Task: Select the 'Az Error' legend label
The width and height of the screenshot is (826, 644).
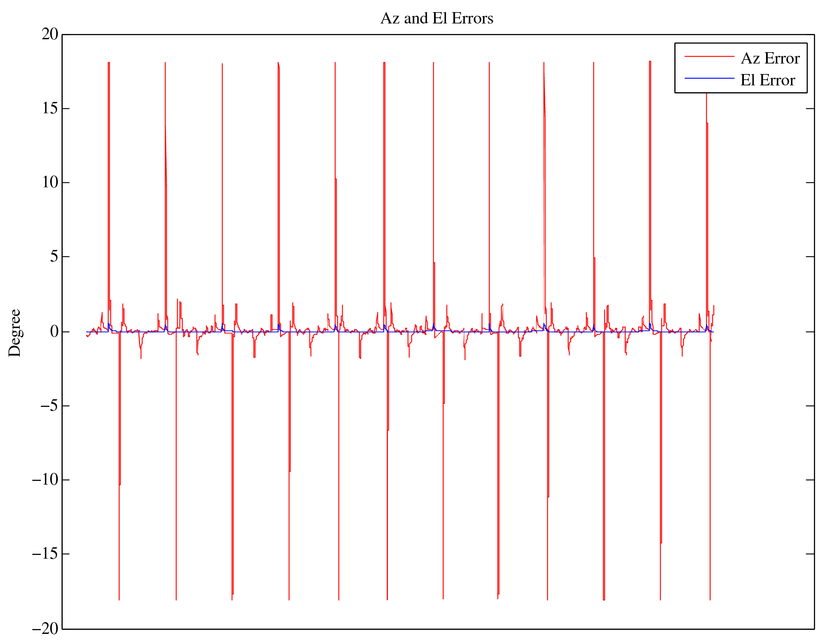Action: click(x=770, y=59)
